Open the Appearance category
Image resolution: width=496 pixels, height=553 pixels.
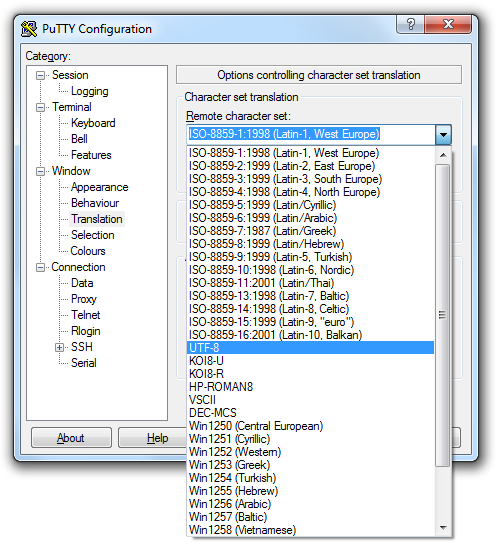coord(99,187)
